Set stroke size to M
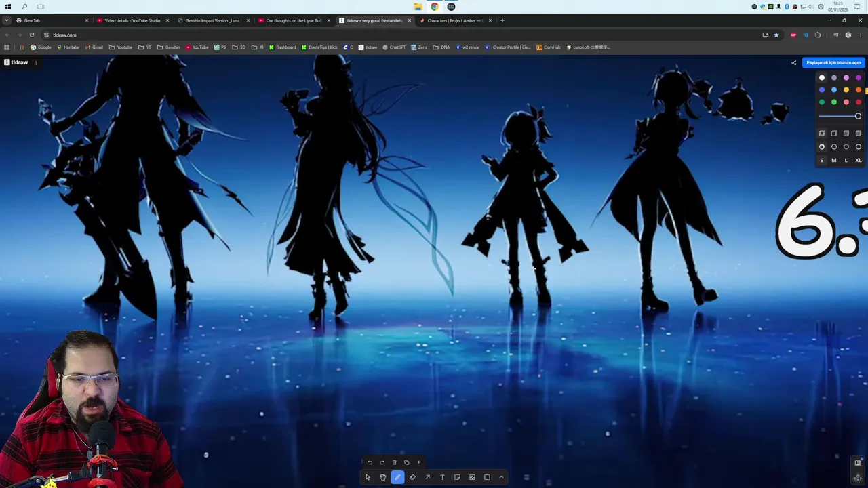The width and height of the screenshot is (868, 488). pos(834,161)
